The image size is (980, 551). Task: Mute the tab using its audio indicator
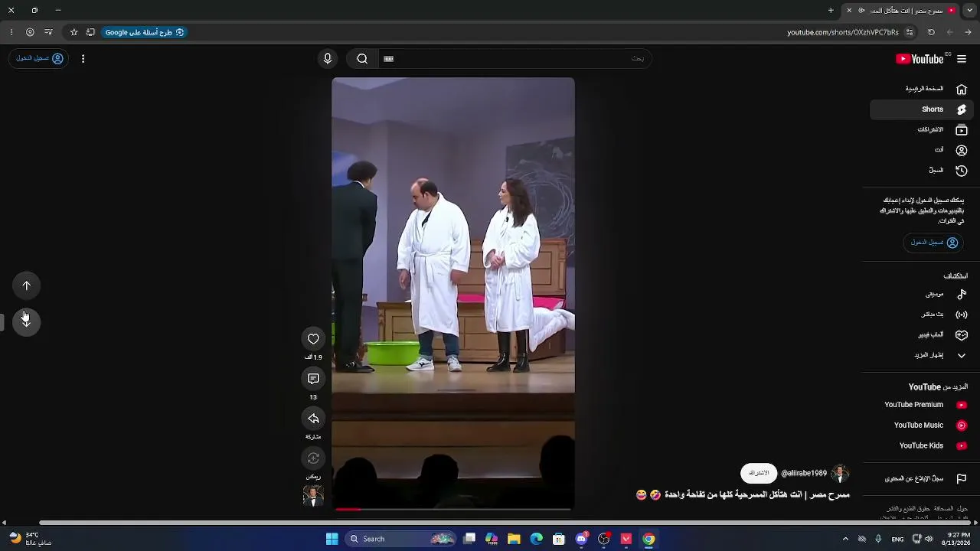(x=862, y=11)
